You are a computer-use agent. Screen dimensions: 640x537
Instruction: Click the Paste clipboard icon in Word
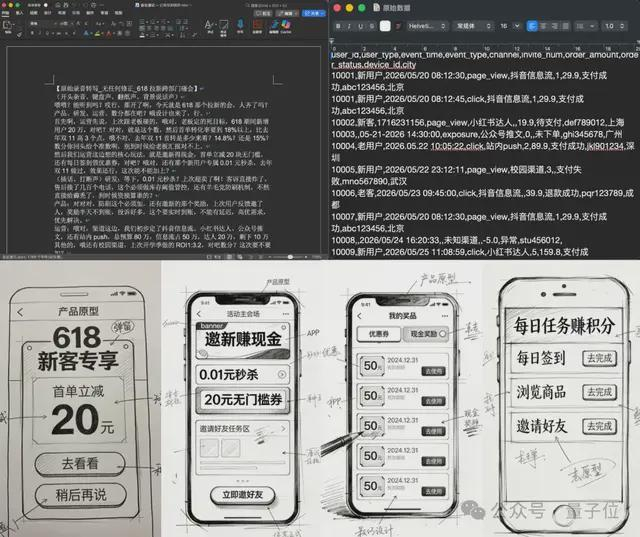pos(8,25)
